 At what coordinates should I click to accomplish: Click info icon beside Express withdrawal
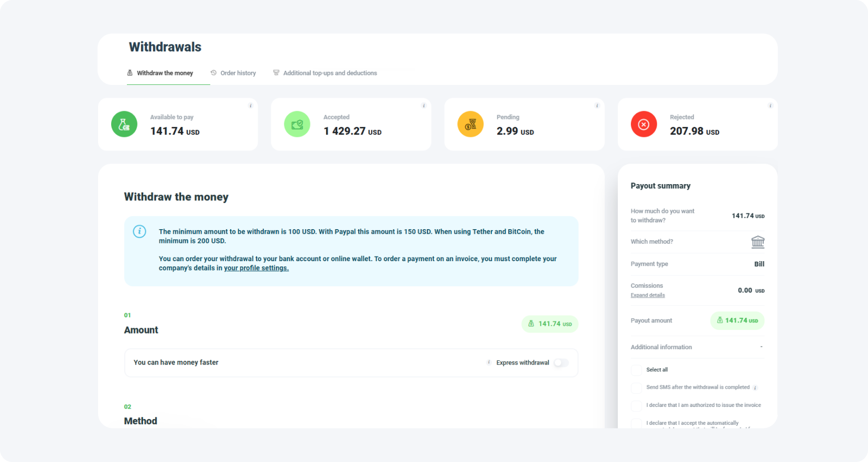[x=489, y=362]
